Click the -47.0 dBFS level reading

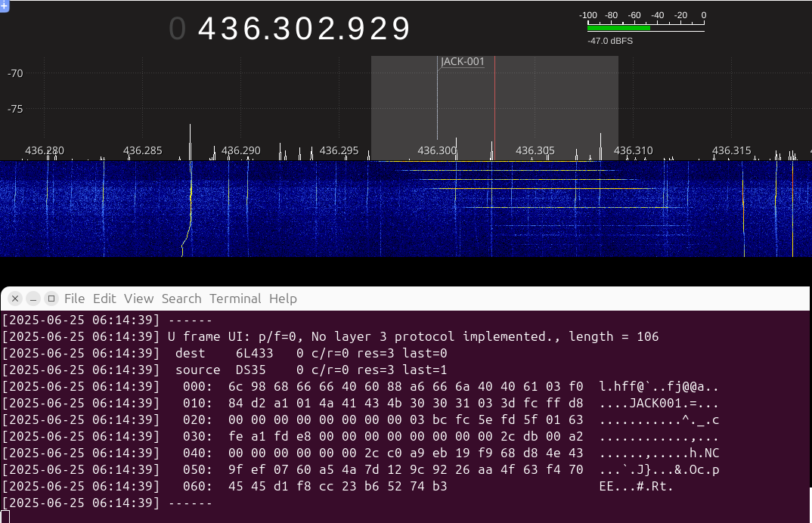[610, 41]
